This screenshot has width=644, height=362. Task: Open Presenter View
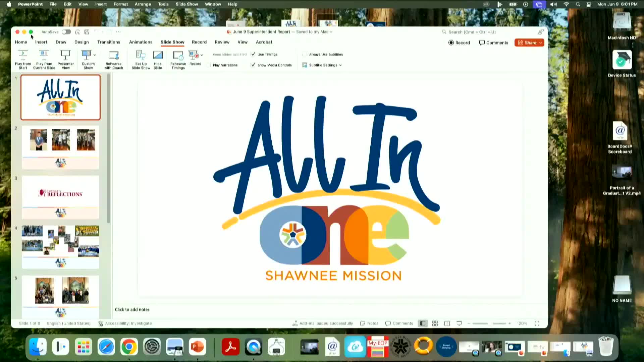pos(65,59)
